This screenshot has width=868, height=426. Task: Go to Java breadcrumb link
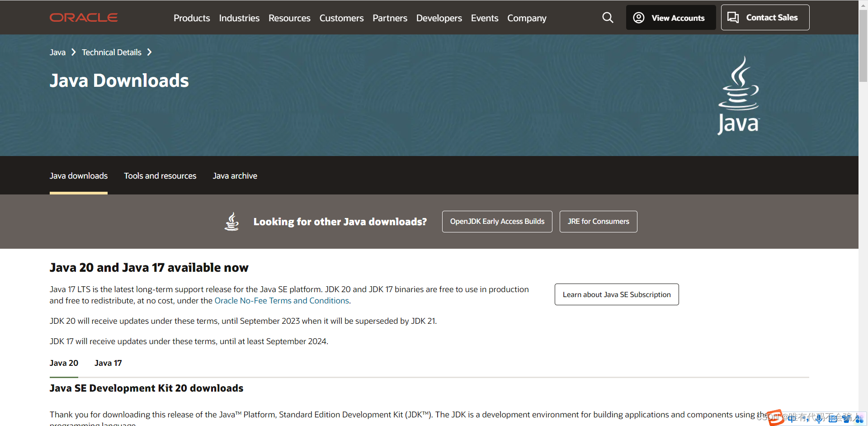pos(57,52)
